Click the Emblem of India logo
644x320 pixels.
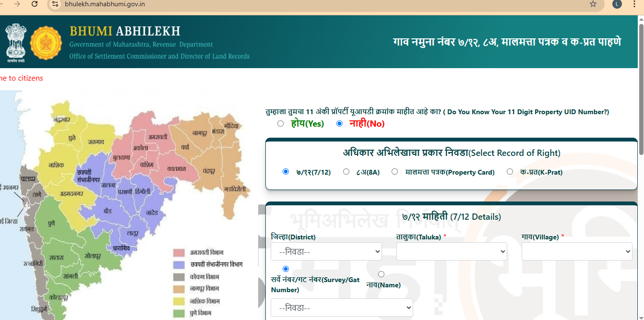(x=15, y=43)
